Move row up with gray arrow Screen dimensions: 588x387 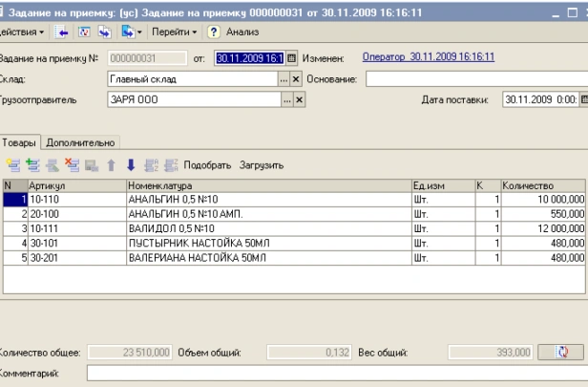coord(112,165)
